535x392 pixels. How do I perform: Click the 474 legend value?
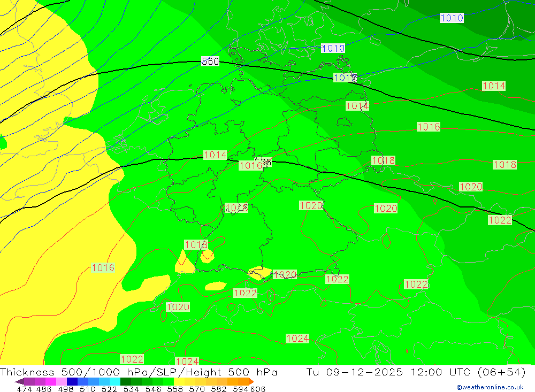point(24,389)
